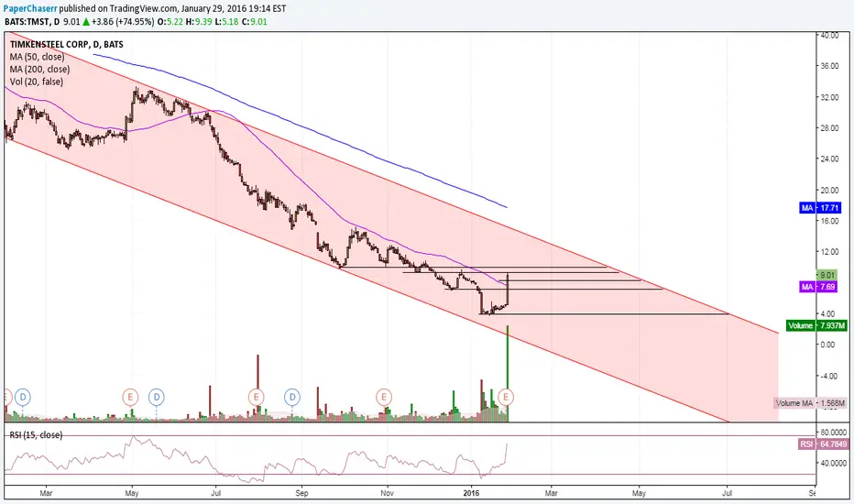The width and height of the screenshot is (854, 504).
Task: Click the 28.00 price axis label
Action: (829, 128)
